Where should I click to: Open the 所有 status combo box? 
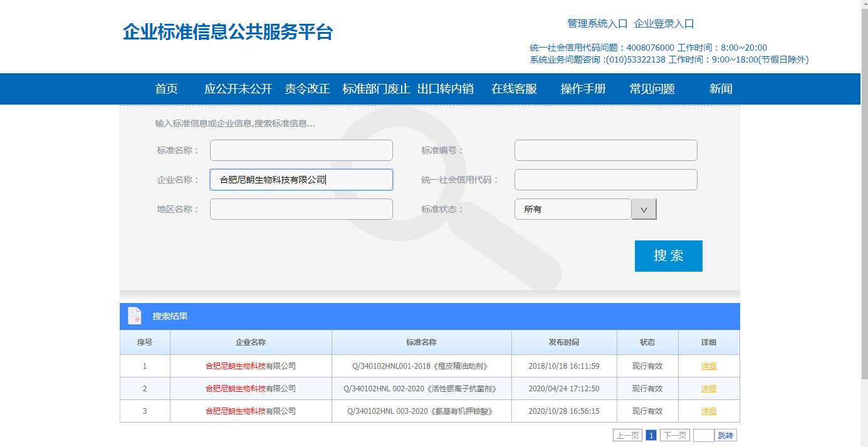point(572,209)
